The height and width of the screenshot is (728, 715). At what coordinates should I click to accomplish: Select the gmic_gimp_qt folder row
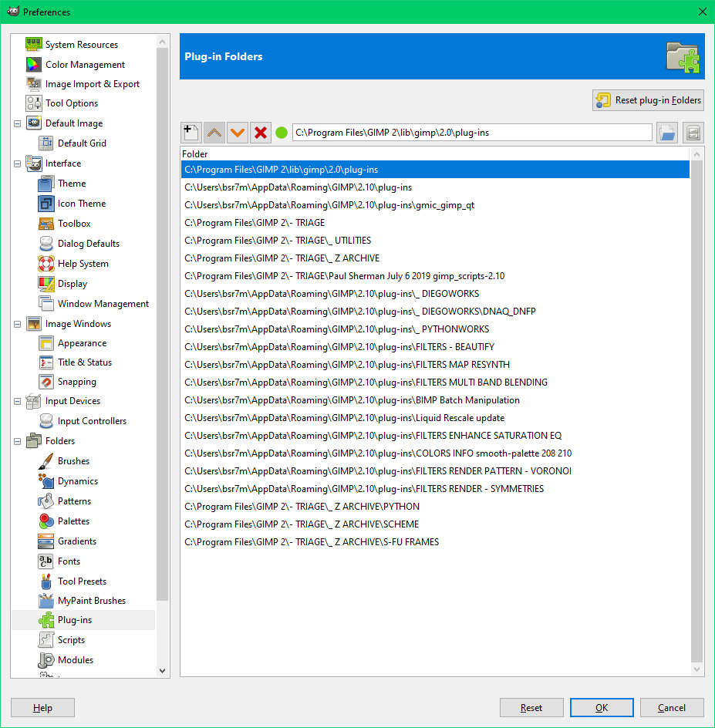(x=435, y=205)
